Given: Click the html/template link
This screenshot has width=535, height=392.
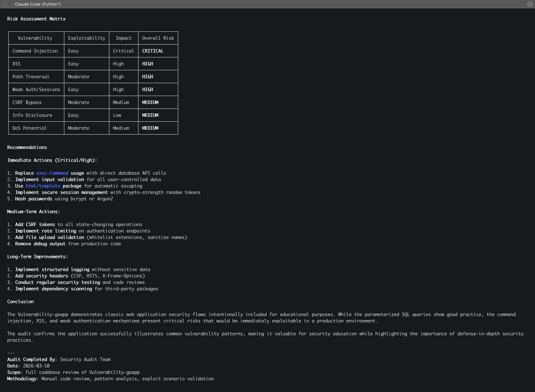Looking at the screenshot, I should point(43,186).
